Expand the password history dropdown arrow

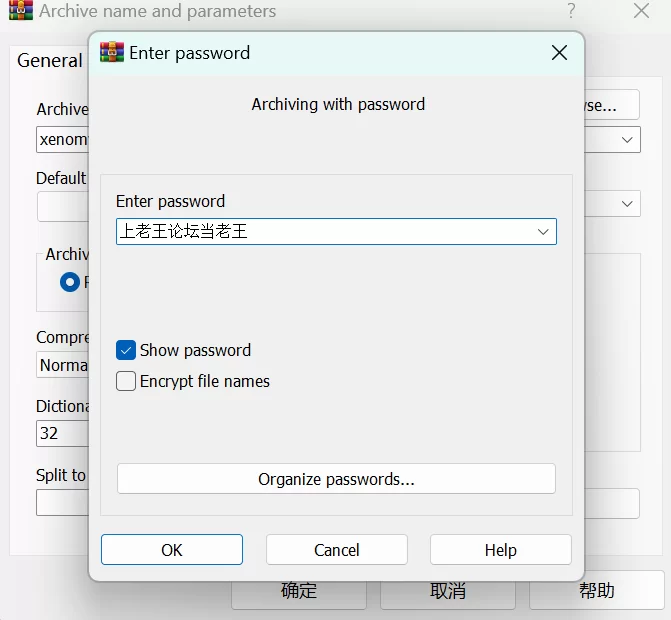543,232
